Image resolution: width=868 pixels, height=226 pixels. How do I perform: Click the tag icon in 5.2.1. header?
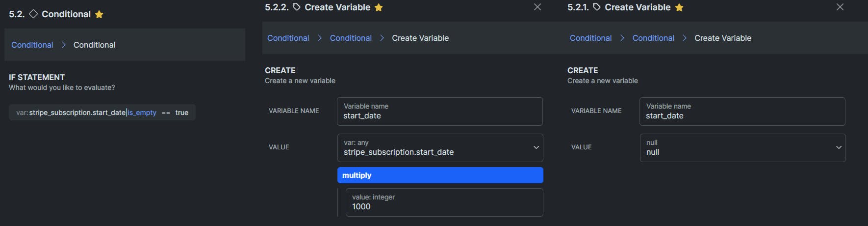tap(597, 7)
